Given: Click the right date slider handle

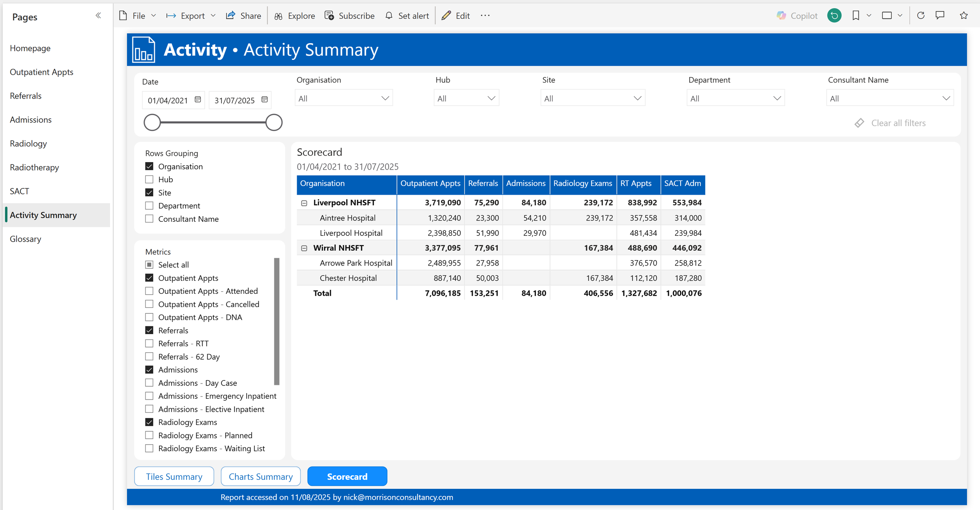Looking at the screenshot, I should (274, 123).
